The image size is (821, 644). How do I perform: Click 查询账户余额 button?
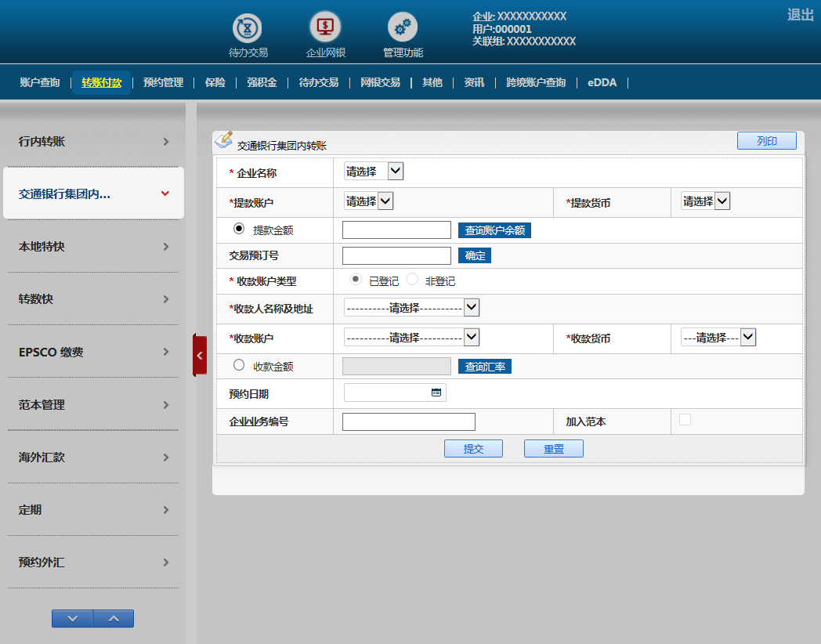[495, 230]
